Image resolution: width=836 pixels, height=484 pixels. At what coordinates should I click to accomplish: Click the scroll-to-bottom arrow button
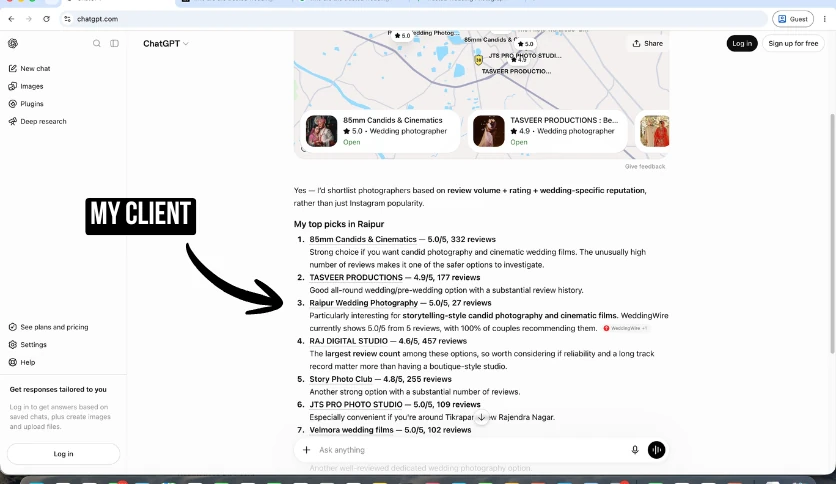(481, 417)
